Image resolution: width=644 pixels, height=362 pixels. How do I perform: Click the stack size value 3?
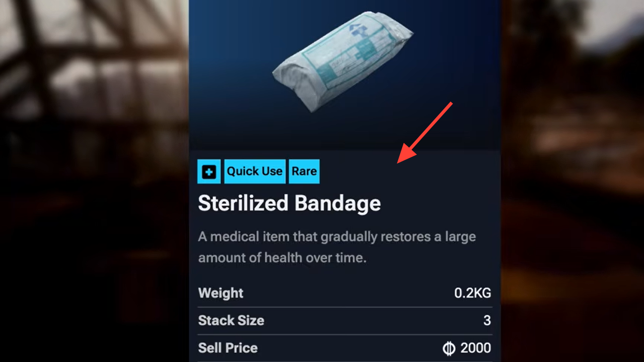[487, 320]
